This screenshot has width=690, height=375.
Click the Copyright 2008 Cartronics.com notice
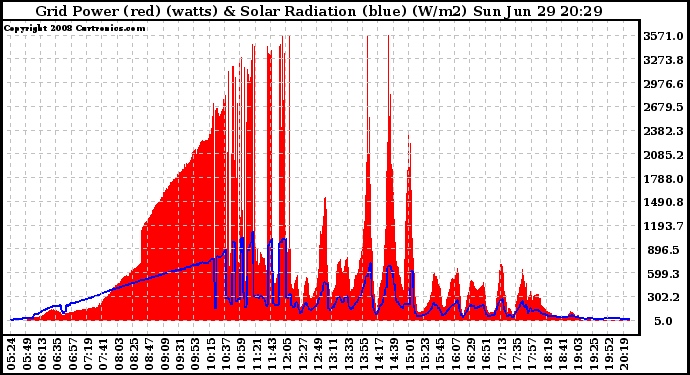click(74, 28)
